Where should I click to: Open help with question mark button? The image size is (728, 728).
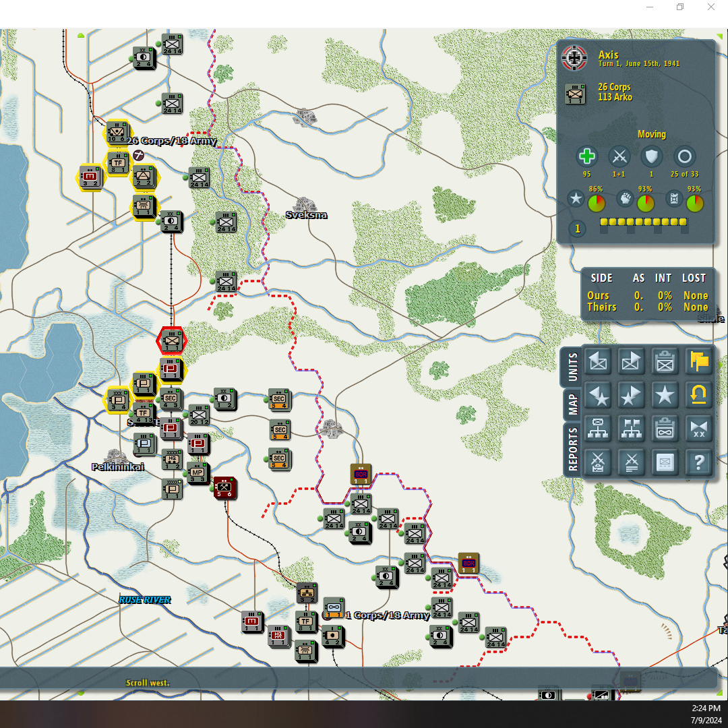(699, 462)
